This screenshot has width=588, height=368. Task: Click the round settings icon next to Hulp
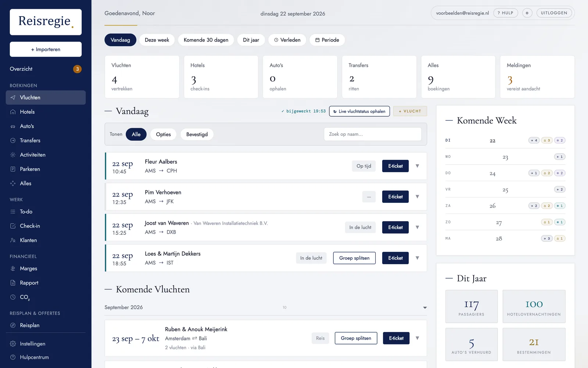(527, 13)
